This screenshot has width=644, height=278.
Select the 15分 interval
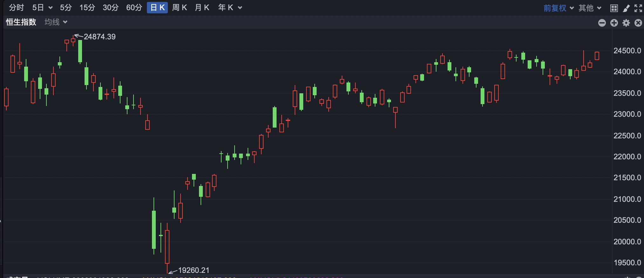coord(87,8)
